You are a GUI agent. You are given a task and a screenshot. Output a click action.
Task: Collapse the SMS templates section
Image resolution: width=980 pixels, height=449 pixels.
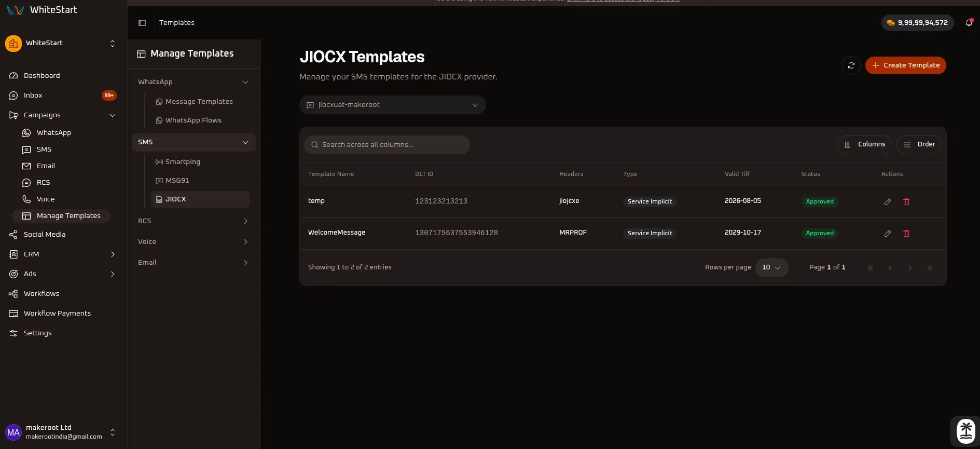(194, 142)
